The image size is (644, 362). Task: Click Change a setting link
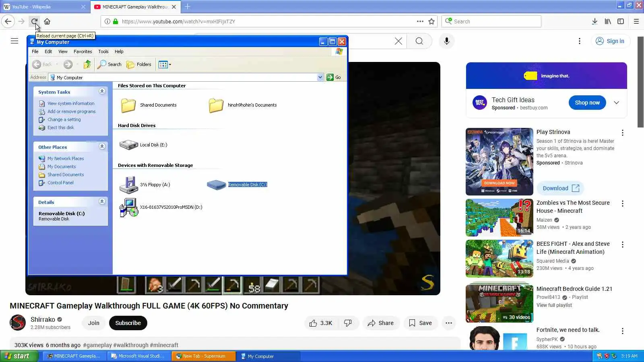pos(64,119)
